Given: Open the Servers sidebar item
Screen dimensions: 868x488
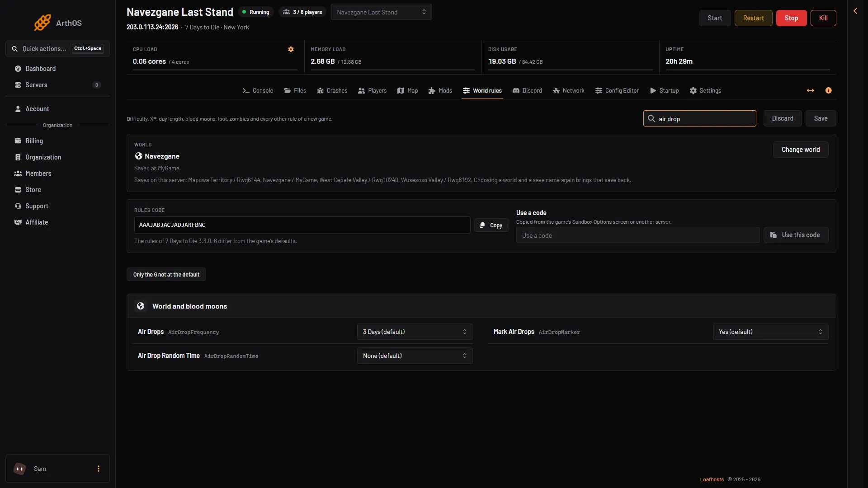Looking at the screenshot, I should (x=57, y=85).
